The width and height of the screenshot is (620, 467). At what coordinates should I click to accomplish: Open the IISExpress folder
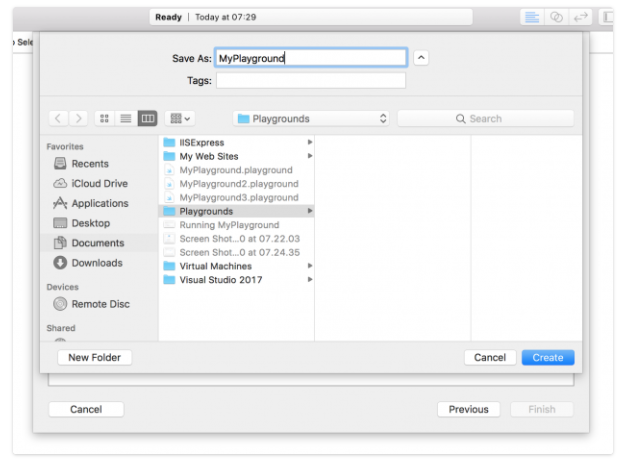(x=236, y=142)
